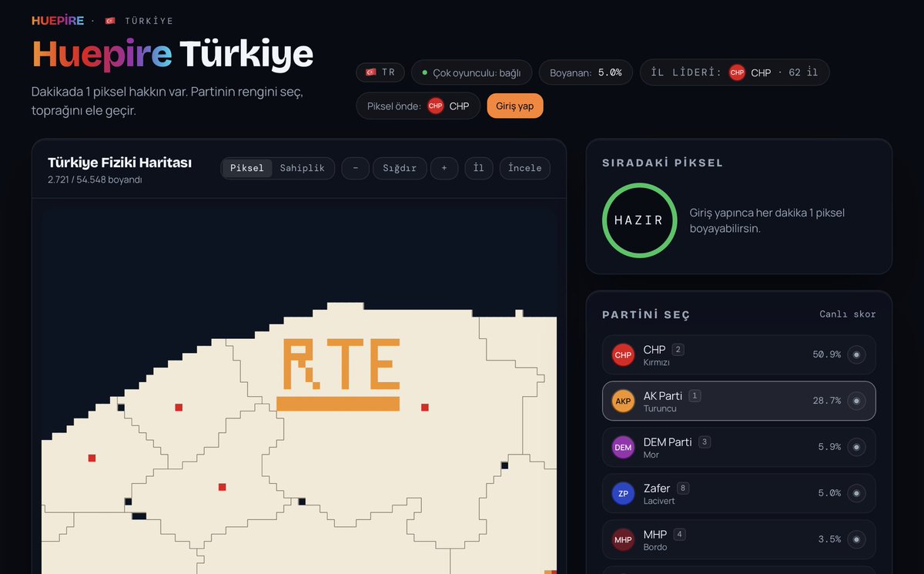This screenshot has height=574, width=924.
Task: Click the Türkiye flag icon in breadcrumb
Action: point(110,21)
